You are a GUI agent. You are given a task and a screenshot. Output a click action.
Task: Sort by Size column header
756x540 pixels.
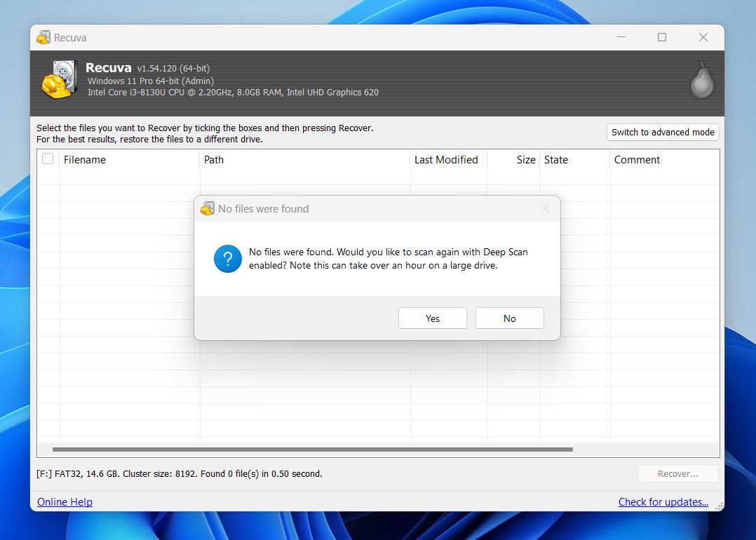tap(513, 160)
